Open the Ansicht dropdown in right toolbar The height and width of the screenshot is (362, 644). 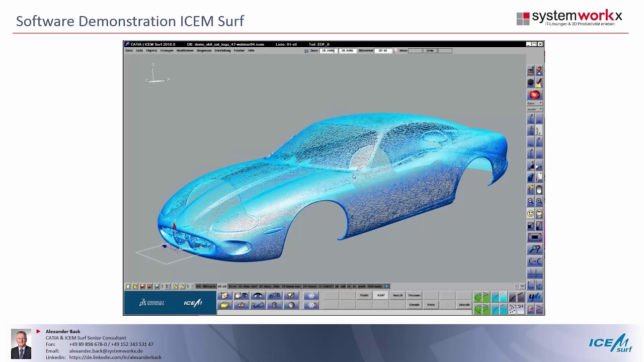(534, 109)
